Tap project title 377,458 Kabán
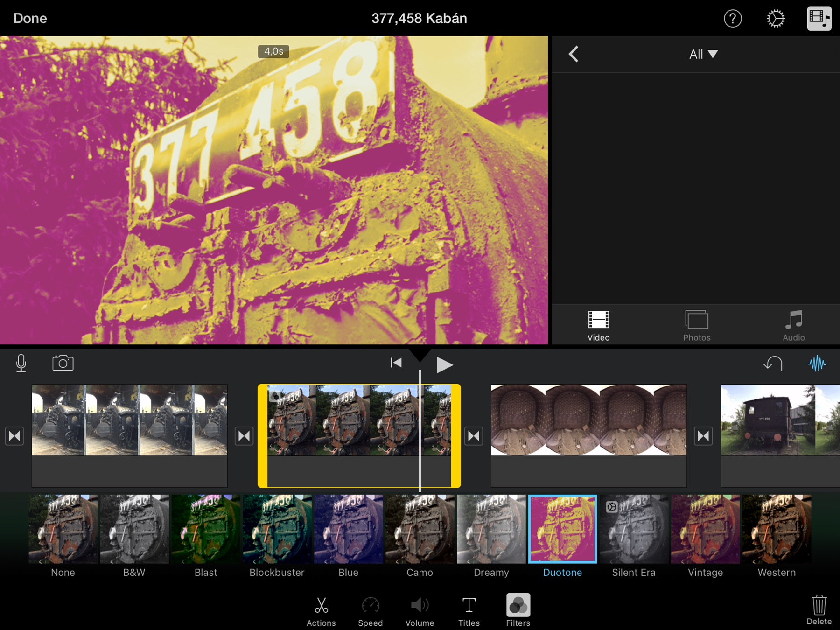This screenshot has height=630, width=840. [x=419, y=18]
